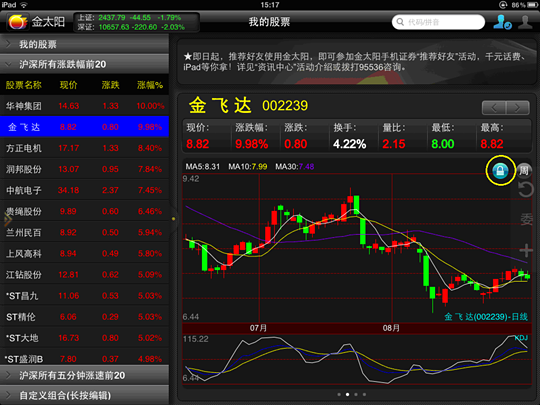Select the 方正电机 stock row

[x=84, y=148]
